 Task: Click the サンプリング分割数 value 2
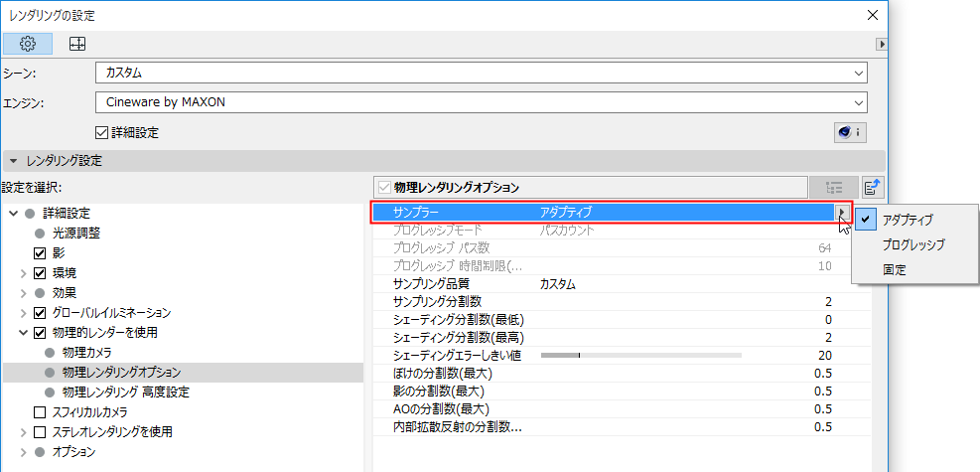tap(828, 302)
